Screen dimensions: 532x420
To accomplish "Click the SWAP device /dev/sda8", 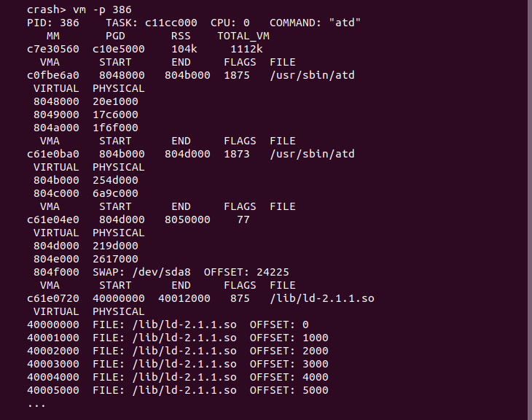I will point(164,272).
